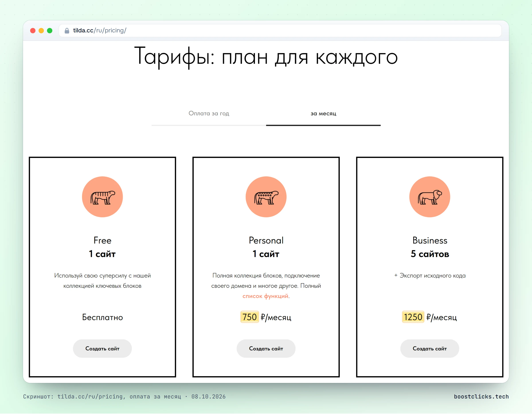
Task: Click the 'Бесплатно' price label
Action: coord(102,317)
